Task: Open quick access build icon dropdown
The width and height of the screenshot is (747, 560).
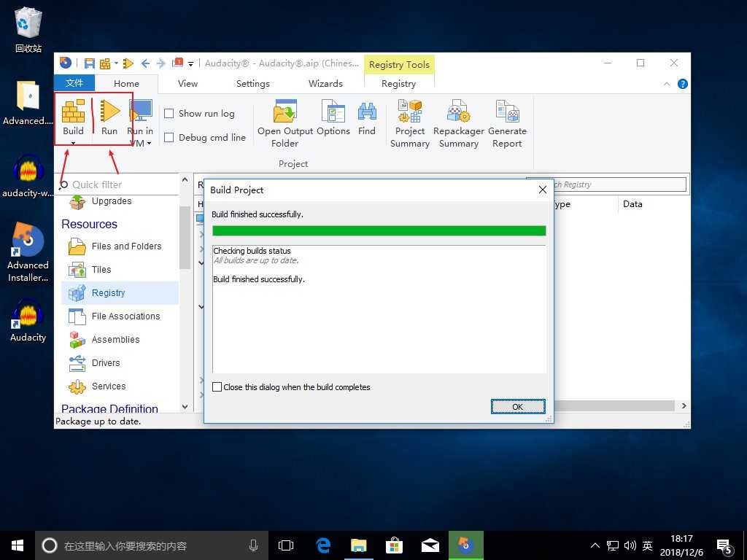Action: coord(116,63)
